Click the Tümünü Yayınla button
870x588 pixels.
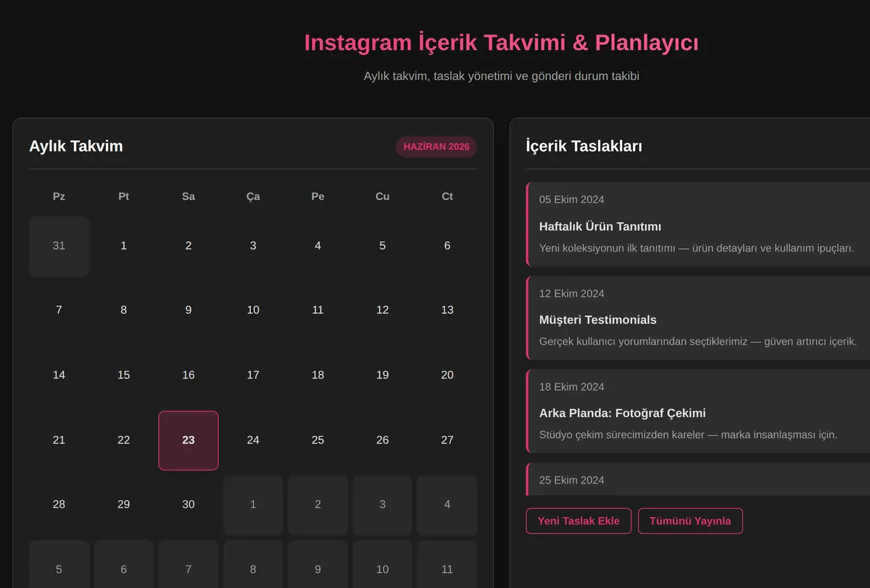pyautogui.click(x=690, y=521)
